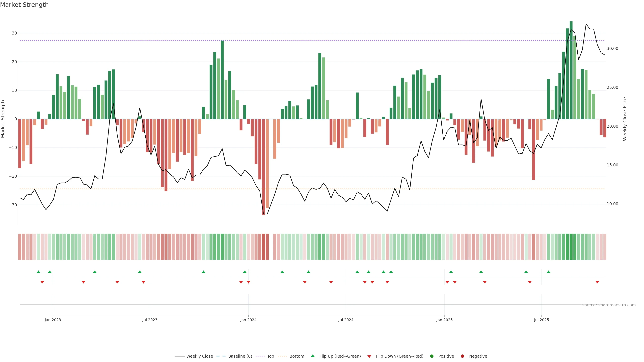This screenshot has height=362, width=644.
Task: Click the Baseline (0) dashed legend icon
Action: point(221,356)
